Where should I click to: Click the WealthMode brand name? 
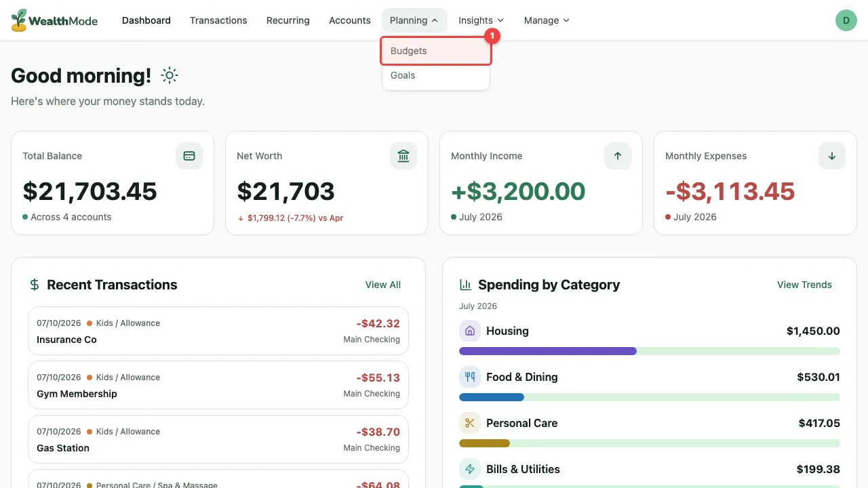tap(64, 20)
